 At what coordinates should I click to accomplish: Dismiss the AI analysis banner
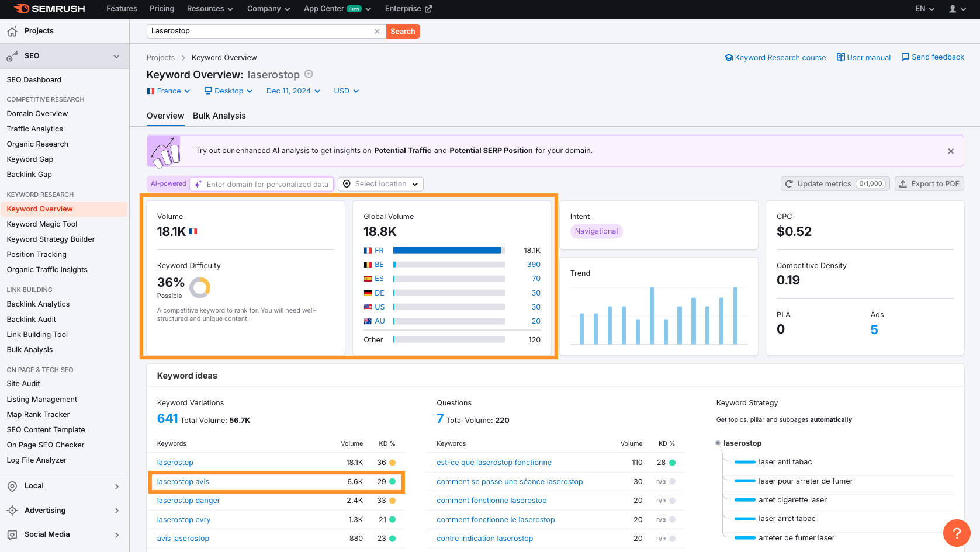point(951,151)
